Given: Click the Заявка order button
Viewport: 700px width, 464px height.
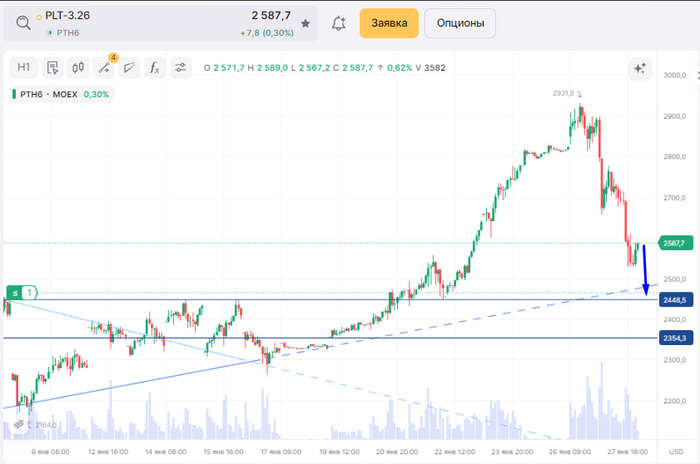Looking at the screenshot, I should pos(389,23).
